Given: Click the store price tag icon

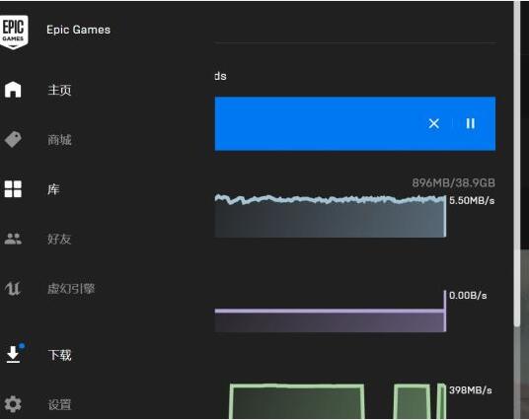Looking at the screenshot, I should click(x=13, y=139).
